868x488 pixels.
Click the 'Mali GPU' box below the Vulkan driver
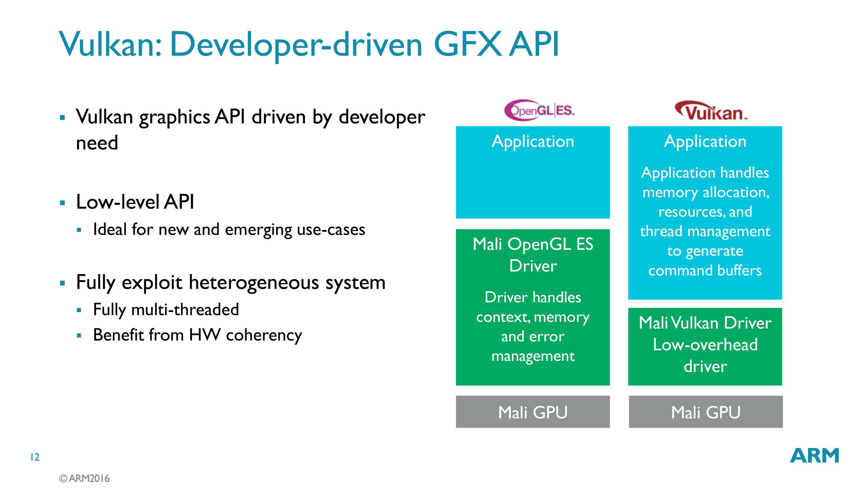[706, 412]
